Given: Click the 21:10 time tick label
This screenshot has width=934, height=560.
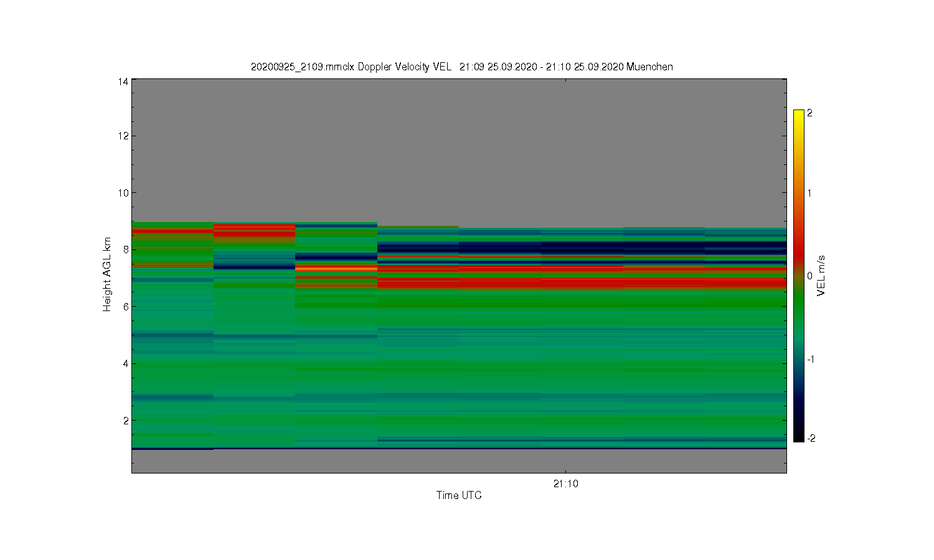Looking at the screenshot, I should (x=565, y=483).
